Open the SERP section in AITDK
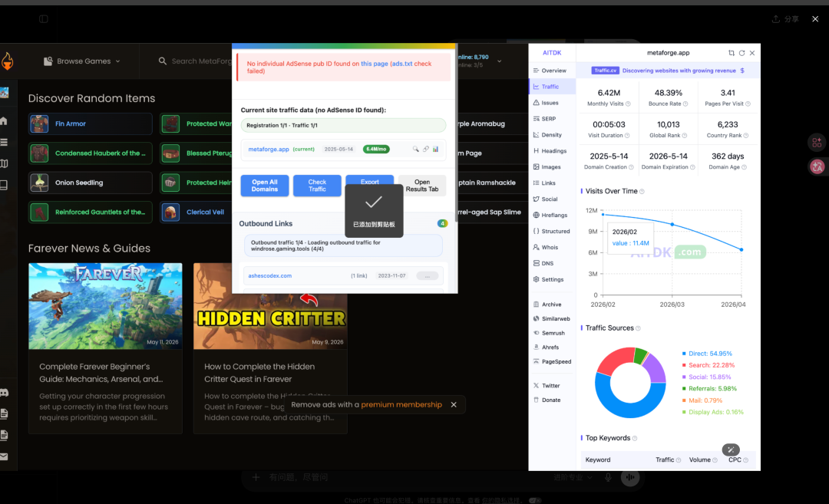Screen dimensions: 829x504 [544, 119]
